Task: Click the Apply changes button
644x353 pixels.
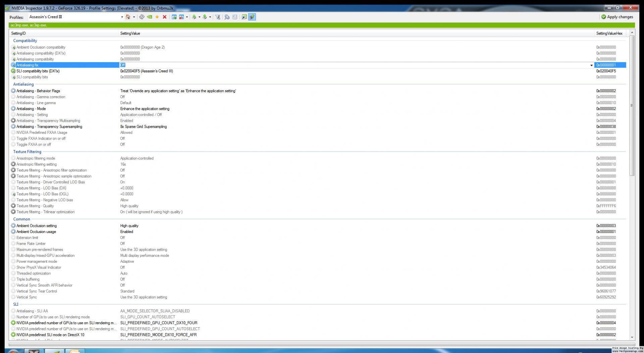Action: click(x=617, y=17)
